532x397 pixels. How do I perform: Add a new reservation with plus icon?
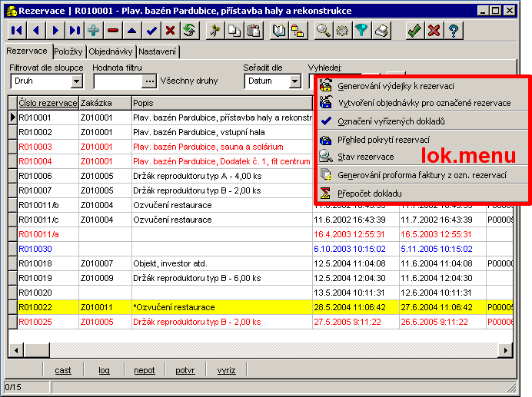(x=94, y=31)
